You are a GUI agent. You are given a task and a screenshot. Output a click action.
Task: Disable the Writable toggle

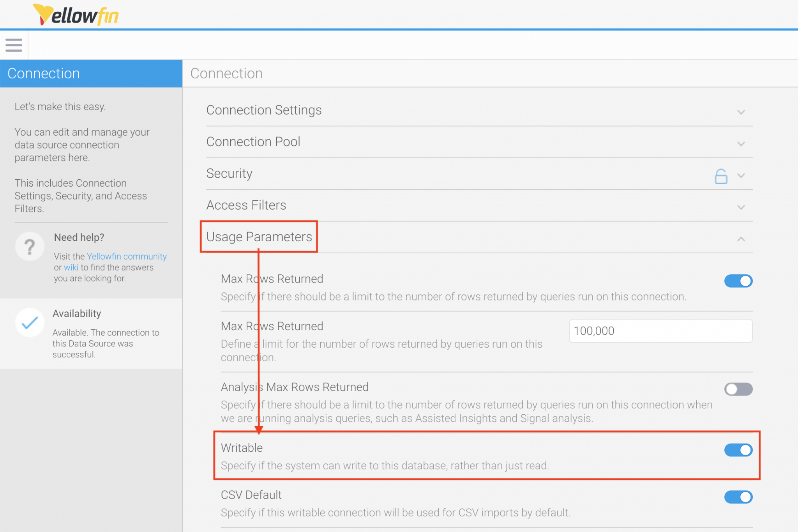(738, 450)
